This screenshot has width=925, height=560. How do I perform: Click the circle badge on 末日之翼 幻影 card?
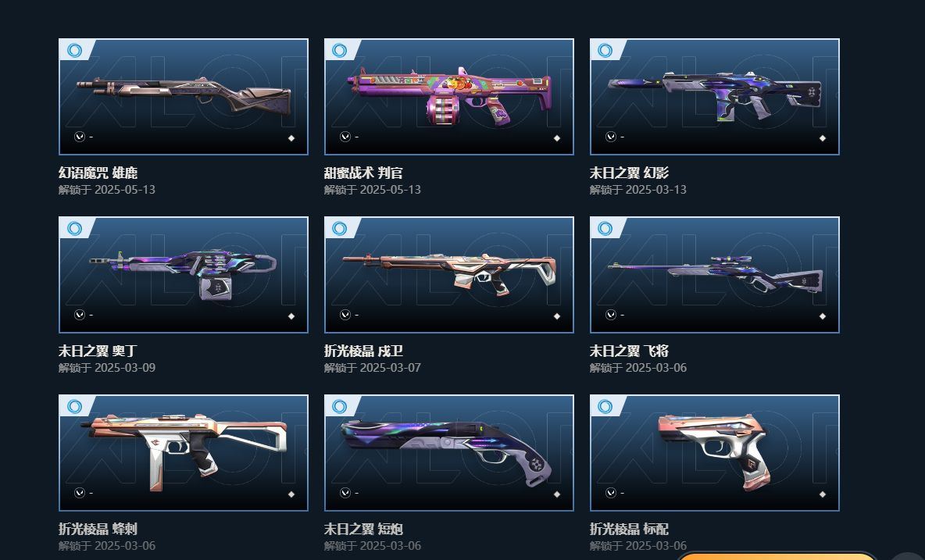click(x=605, y=50)
